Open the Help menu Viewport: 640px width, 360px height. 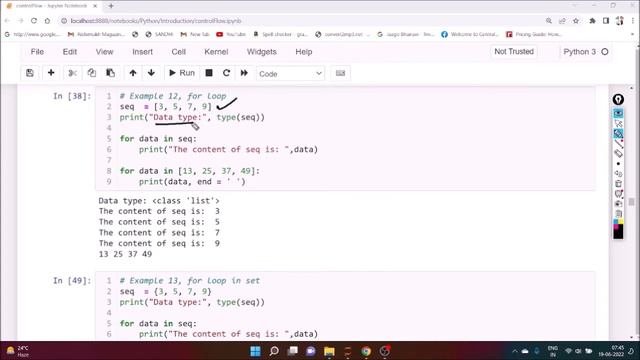point(304,52)
